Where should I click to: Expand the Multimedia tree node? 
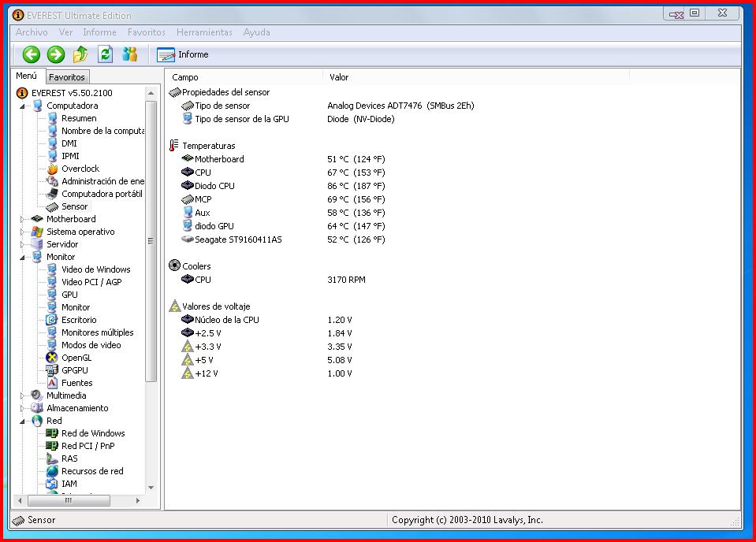(x=22, y=395)
